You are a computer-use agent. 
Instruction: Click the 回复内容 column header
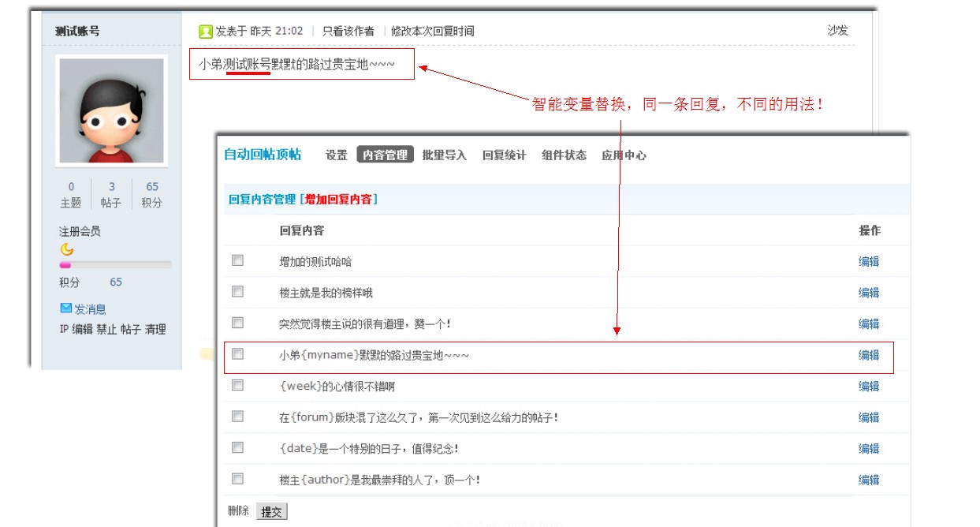[301, 230]
